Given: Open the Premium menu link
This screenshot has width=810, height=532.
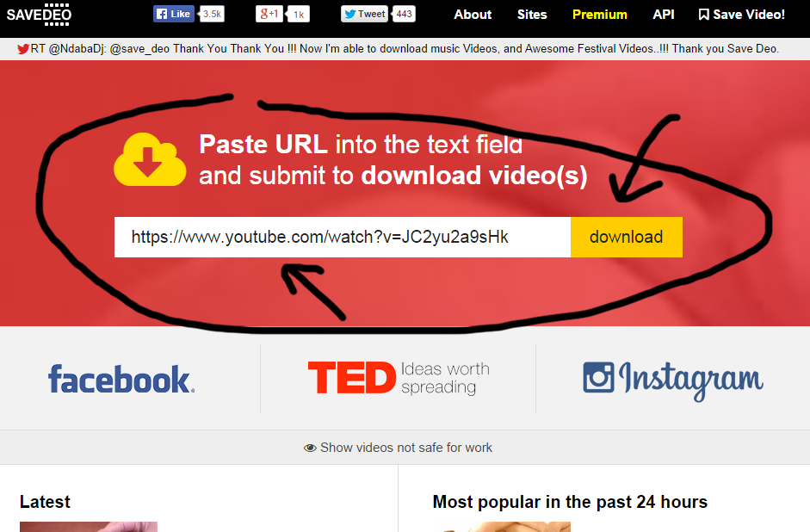Looking at the screenshot, I should tap(600, 15).
